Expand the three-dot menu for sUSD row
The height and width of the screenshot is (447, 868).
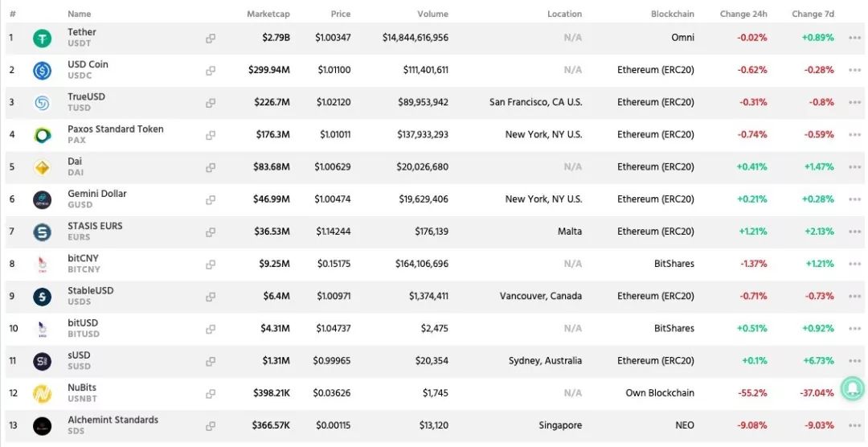(854, 361)
